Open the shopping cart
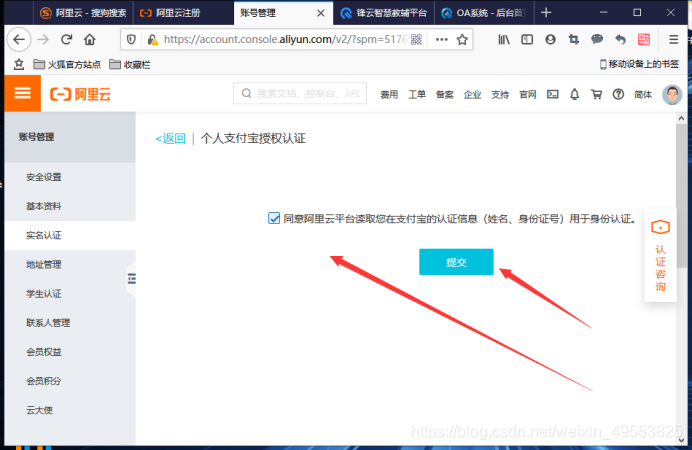This screenshot has height=450, width=692. coord(596,94)
